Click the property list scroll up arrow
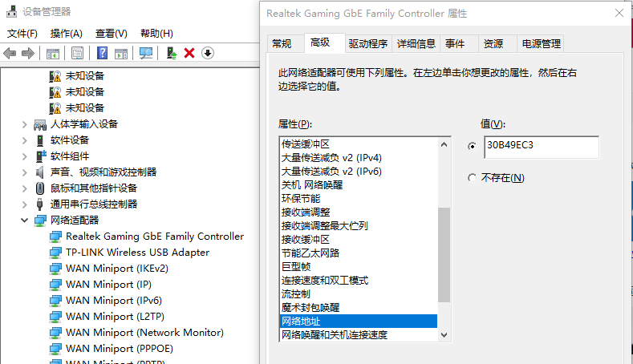 coord(444,144)
